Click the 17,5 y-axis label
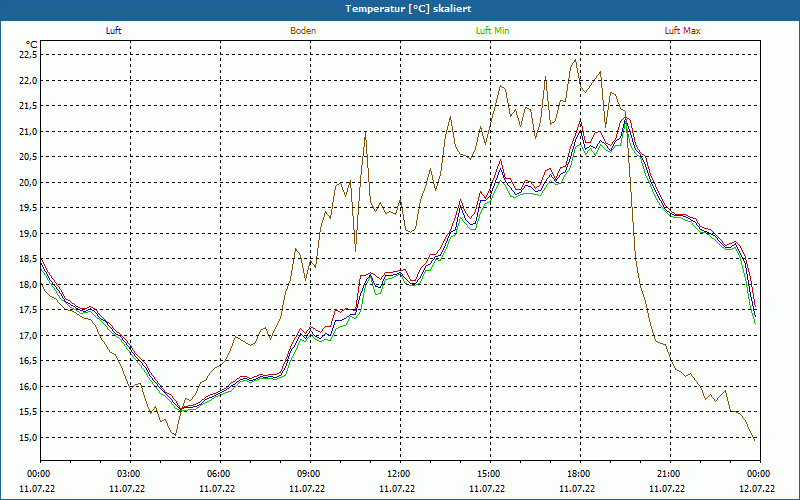Viewport: 800px width, 500px height. 29,310
